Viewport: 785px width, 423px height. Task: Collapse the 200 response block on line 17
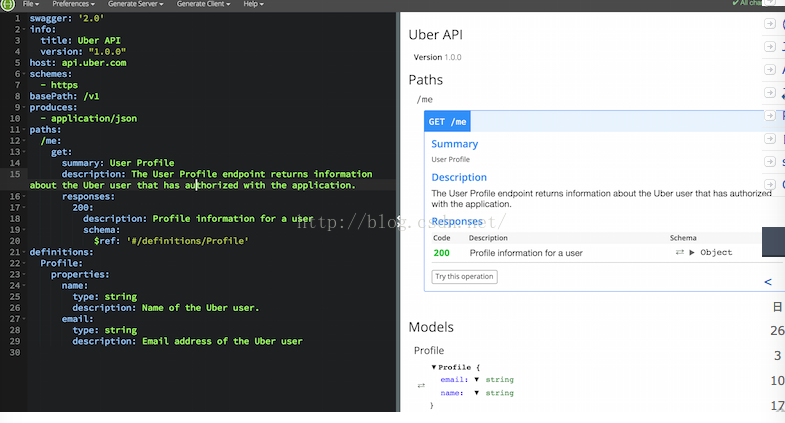click(x=24, y=208)
